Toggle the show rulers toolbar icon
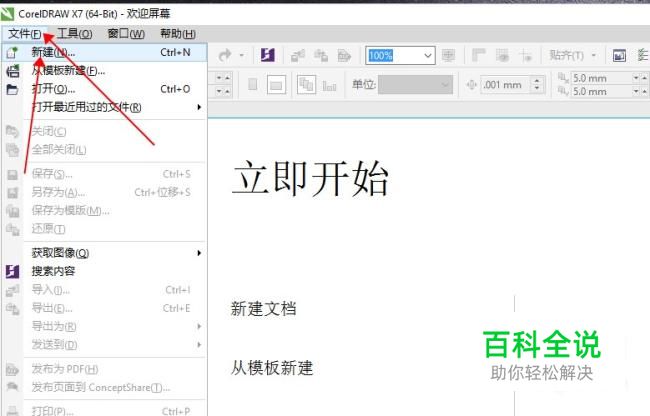Screen dimensions: 650x416 point(478,55)
